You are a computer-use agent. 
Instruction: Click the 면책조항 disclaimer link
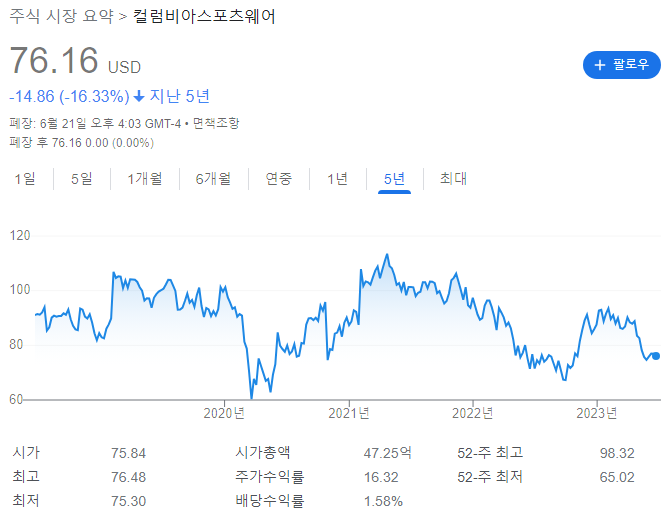[216, 123]
